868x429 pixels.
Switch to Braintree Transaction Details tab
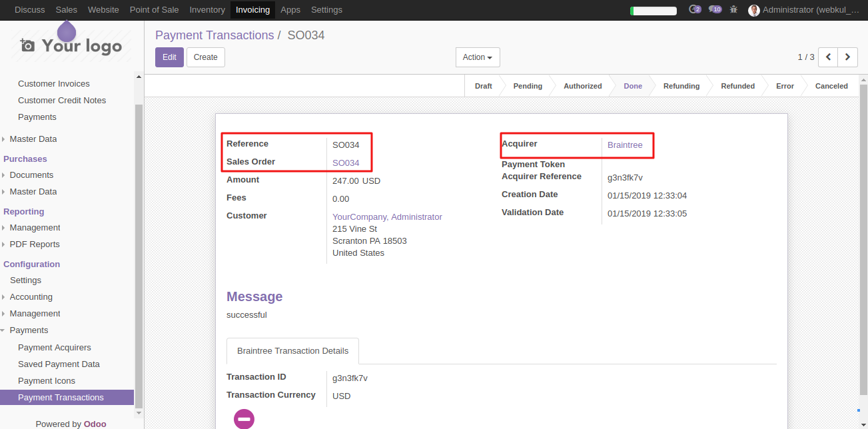[292, 350]
